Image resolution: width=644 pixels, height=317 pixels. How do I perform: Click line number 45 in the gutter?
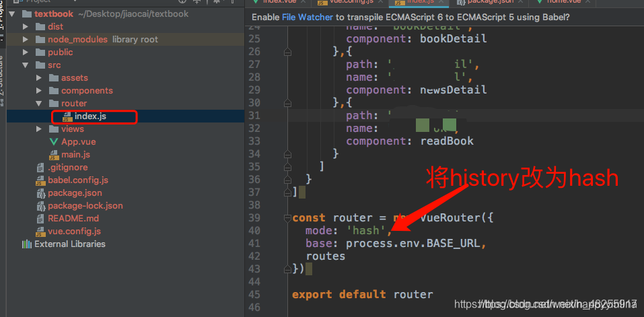[254, 294]
